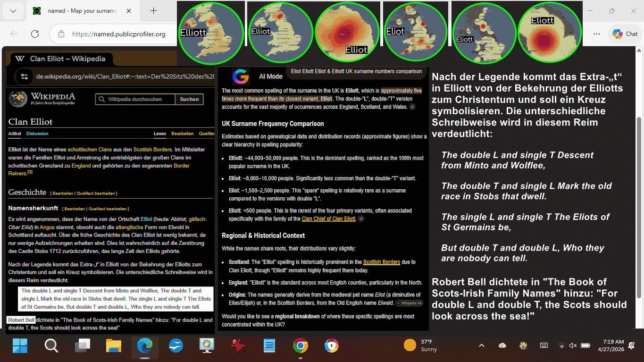Image resolution: width=644 pixels, height=362 pixels.
Task: Follow the 'Scottish Borders' link in AI answer
Action: coord(381,262)
